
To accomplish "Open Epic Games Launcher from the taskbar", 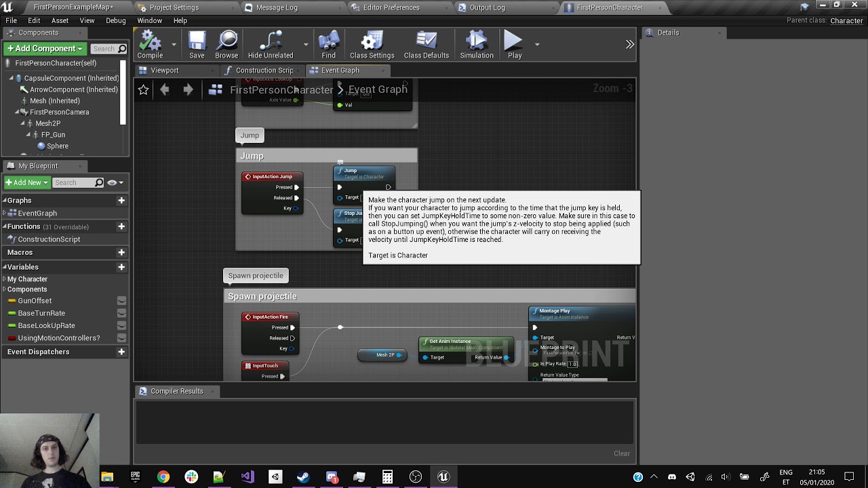I will [x=135, y=477].
